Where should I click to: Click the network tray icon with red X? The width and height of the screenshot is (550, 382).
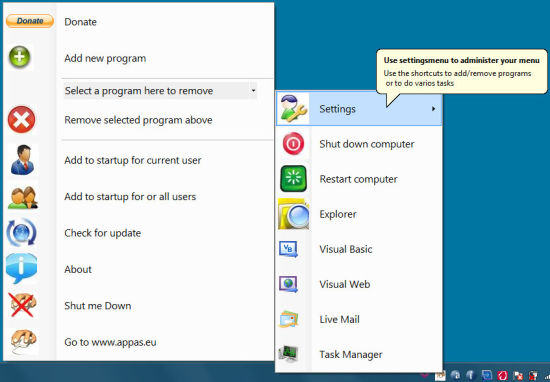click(533, 376)
